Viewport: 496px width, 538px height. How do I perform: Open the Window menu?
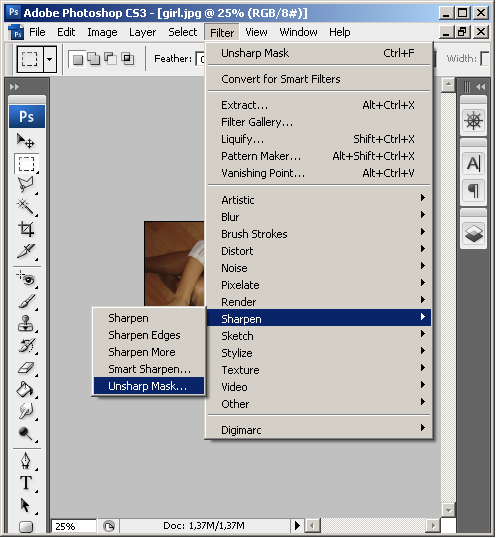click(x=298, y=32)
